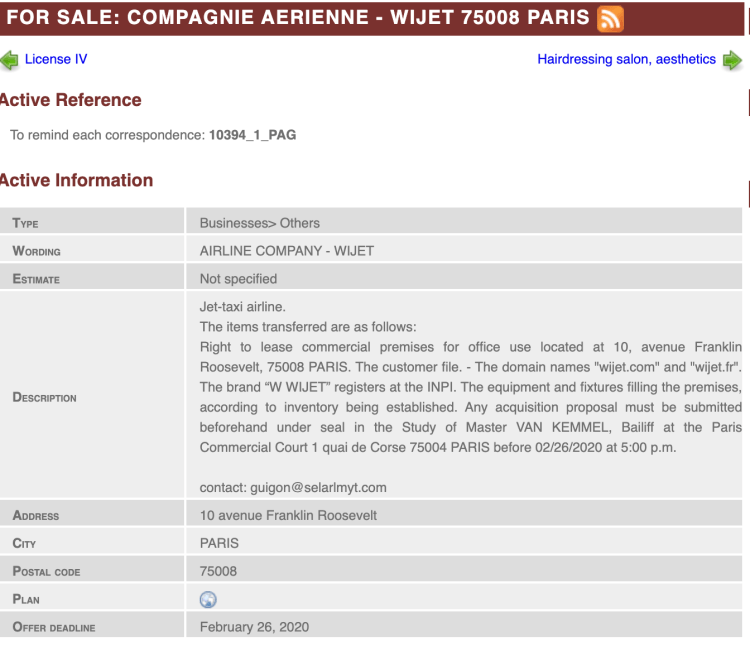
Task: Click the February 26, 2020 deadline value
Action: tap(254, 627)
